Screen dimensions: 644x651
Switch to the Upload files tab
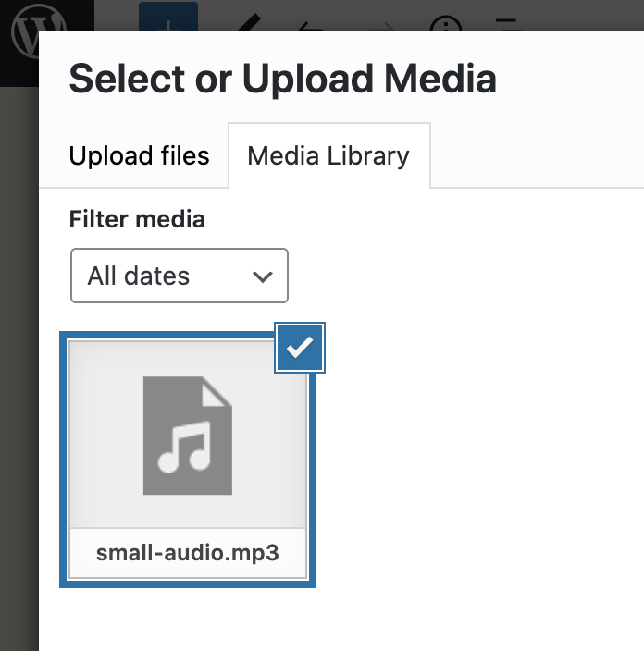pos(139,155)
